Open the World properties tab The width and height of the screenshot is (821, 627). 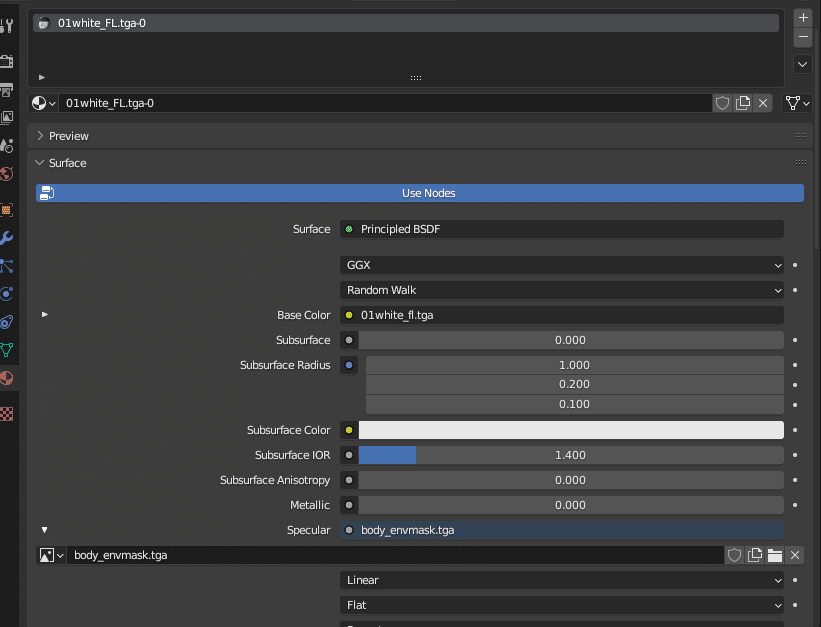[x=7, y=174]
